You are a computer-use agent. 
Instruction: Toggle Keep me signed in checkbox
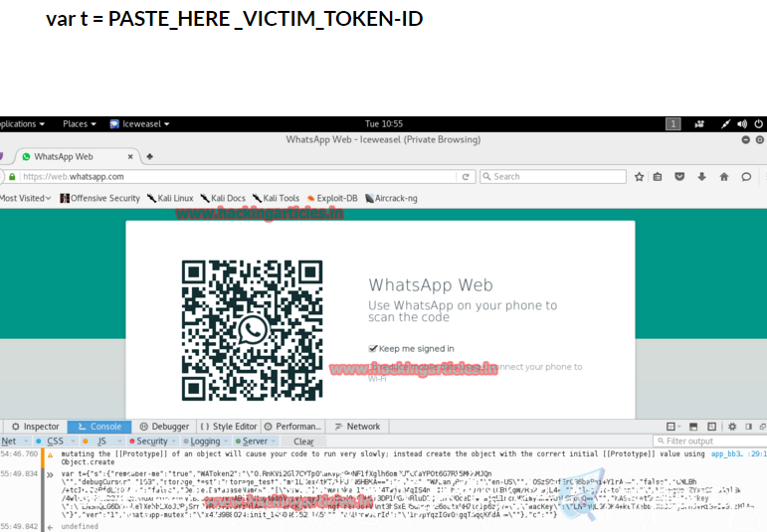tap(373, 349)
